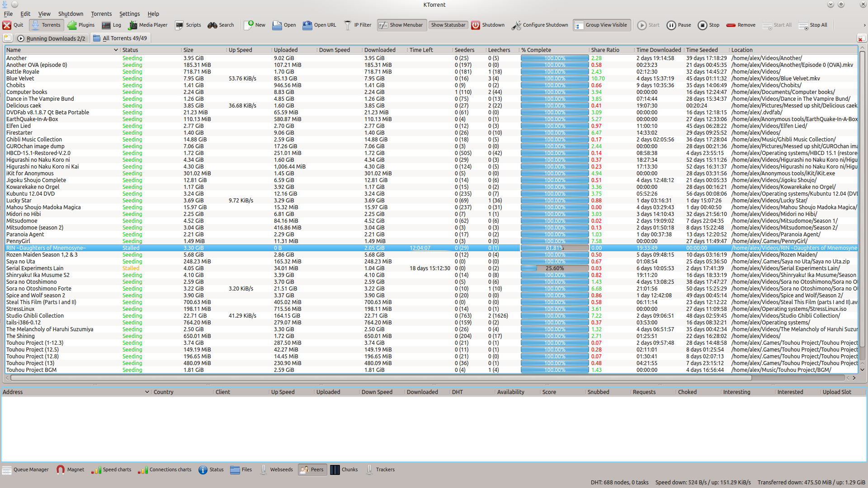
Task: Open the File menu
Action: [8, 14]
